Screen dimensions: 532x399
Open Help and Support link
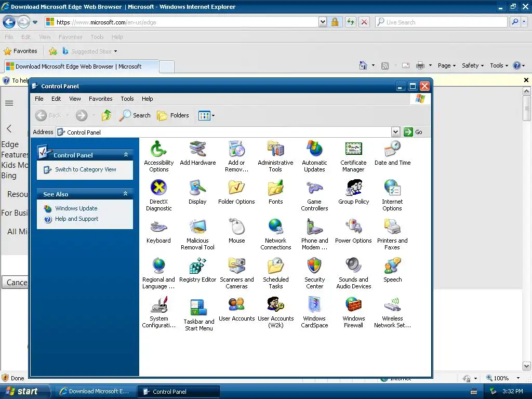click(77, 219)
